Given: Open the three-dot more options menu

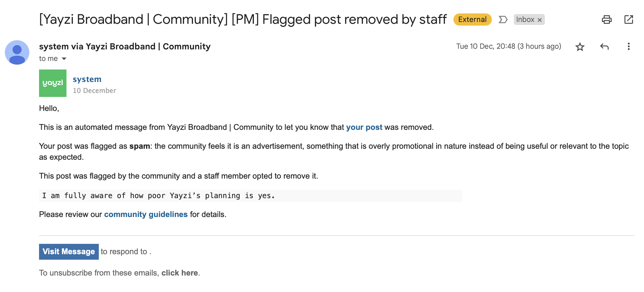Looking at the screenshot, I should click(628, 46).
